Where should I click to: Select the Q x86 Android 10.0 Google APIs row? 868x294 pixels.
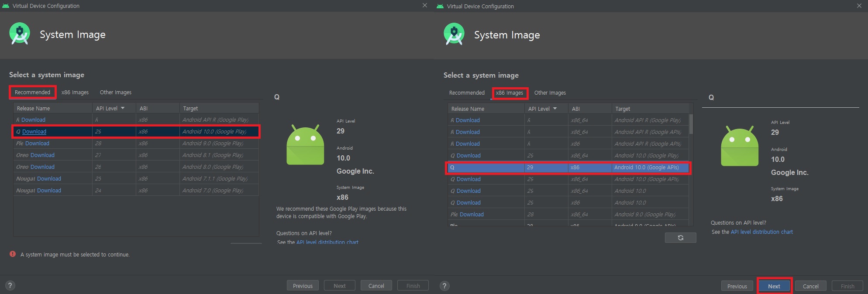[x=568, y=168]
